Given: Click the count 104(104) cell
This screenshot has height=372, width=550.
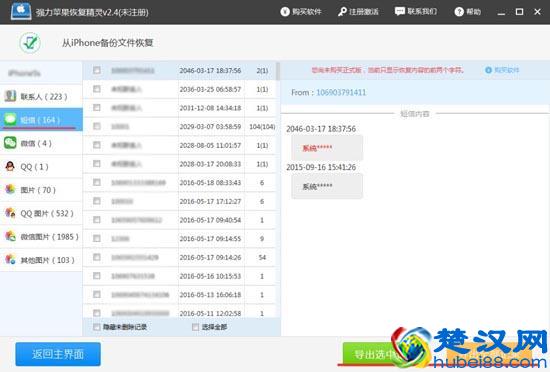Looking at the screenshot, I should (x=262, y=126).
